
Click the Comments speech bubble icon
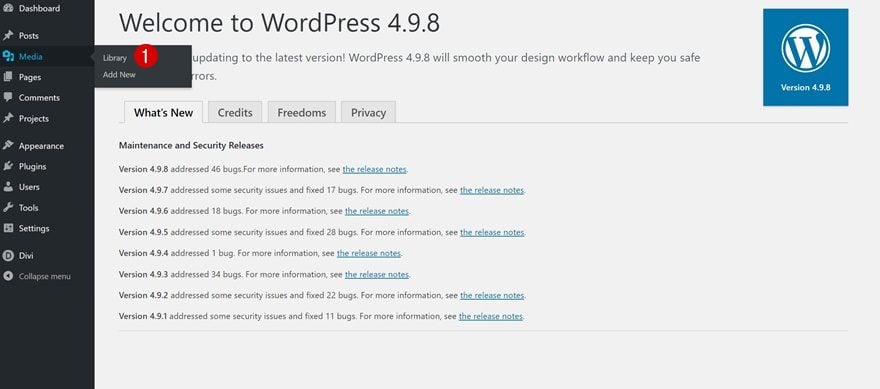[x=8, y=97]
